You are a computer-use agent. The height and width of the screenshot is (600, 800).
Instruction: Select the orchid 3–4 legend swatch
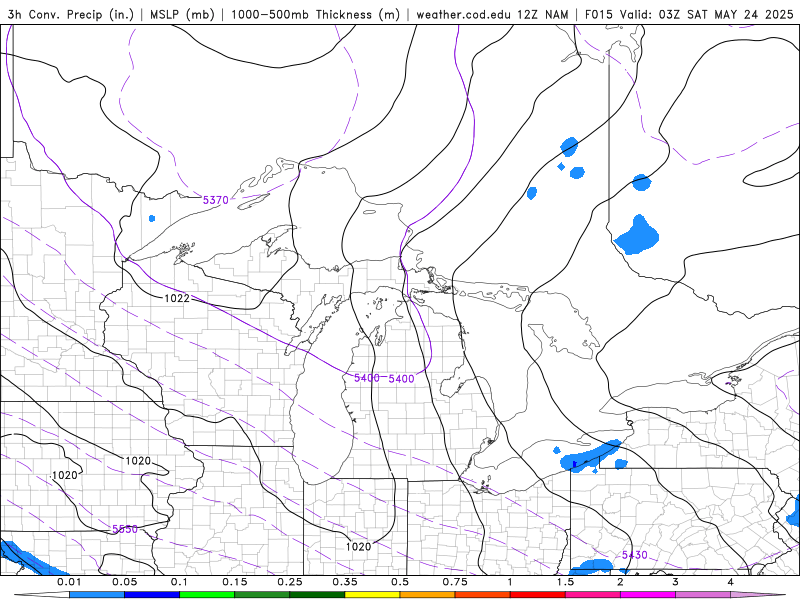tap(703, 595)
